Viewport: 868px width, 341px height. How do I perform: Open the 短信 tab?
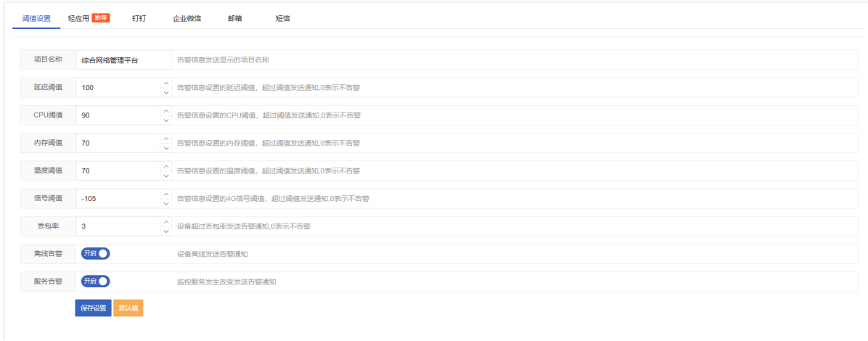click(283, 18)
